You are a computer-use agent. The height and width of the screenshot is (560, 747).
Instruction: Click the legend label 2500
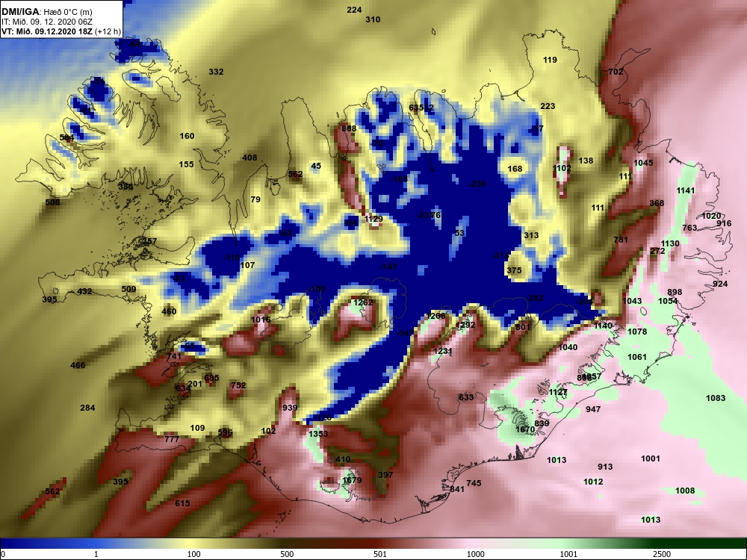click(x=662, y=554)
